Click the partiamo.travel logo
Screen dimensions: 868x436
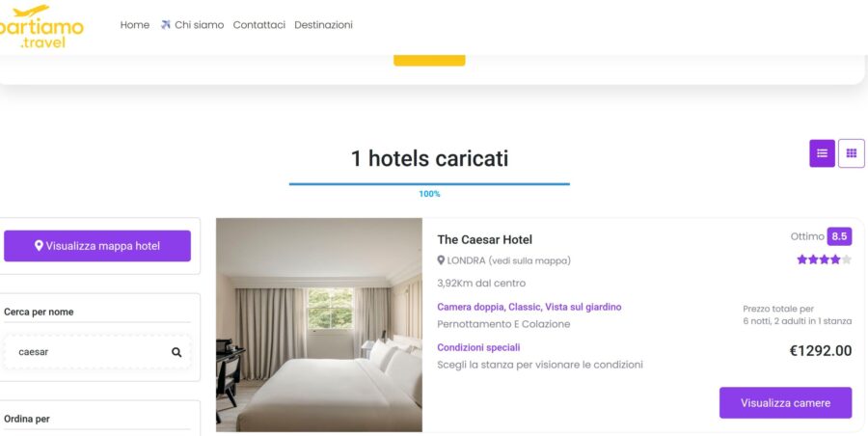click(41, 26)
